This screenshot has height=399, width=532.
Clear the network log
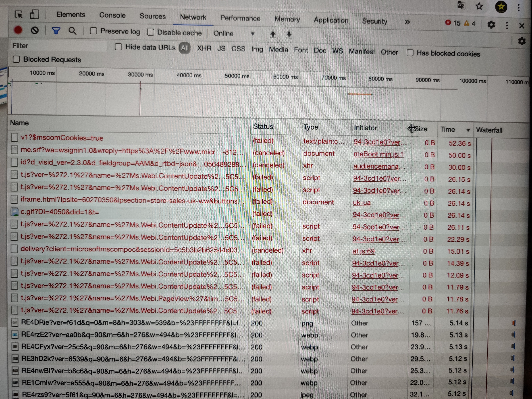tap(35, 30)
